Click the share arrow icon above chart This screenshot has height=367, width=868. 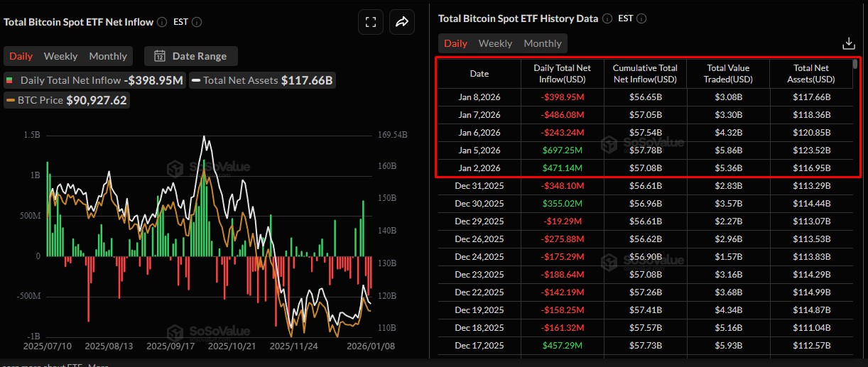tap(402, 22)
